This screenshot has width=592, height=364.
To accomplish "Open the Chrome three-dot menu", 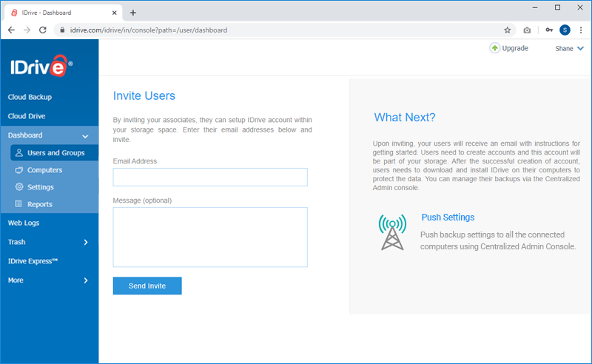I will [x=581, y=30].
